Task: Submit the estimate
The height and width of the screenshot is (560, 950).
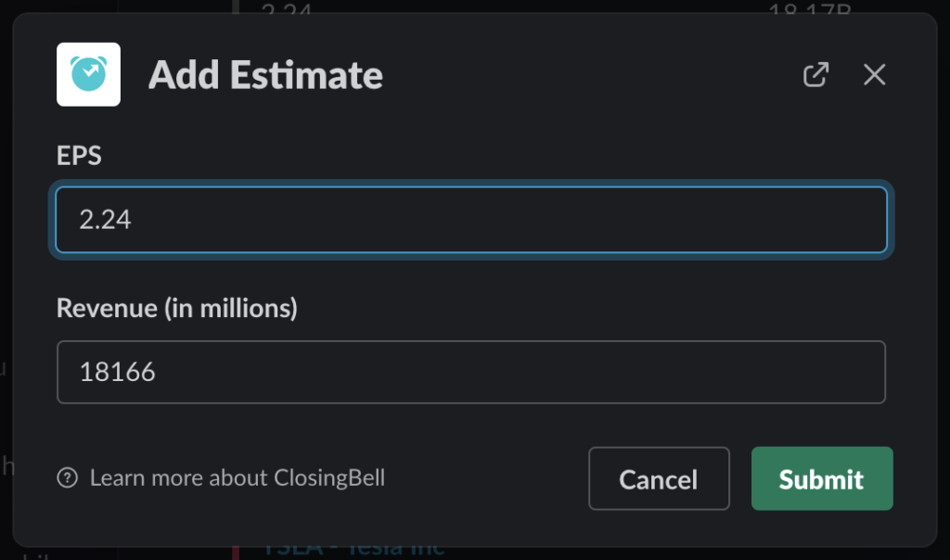Action: [x=822, y=478]
